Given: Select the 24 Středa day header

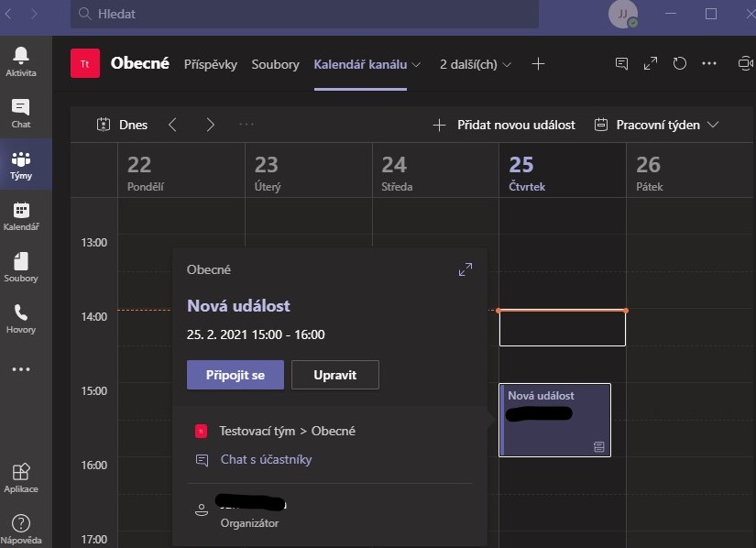Looking at the screenshot, I should coord(435,171).
